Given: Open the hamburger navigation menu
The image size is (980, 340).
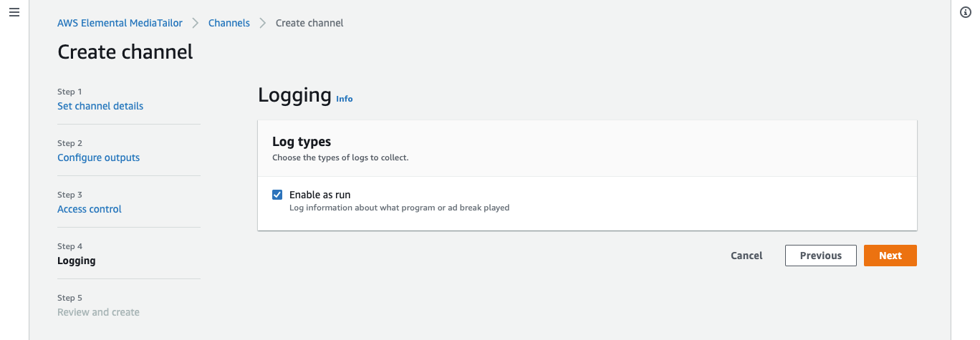Looking at the screenshot, I should [x=14, y=14].
